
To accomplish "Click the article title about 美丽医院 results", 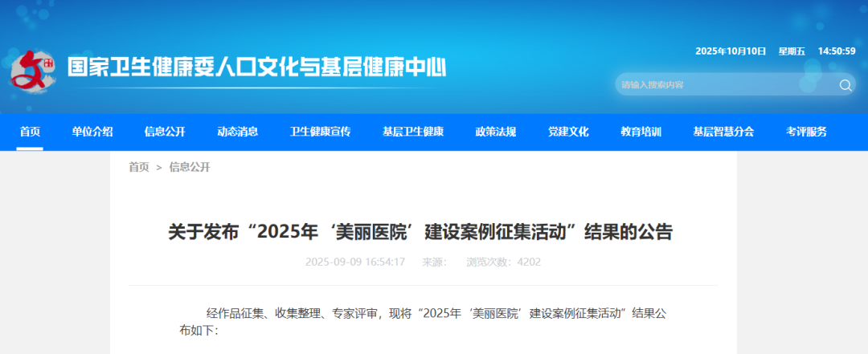I will click(420, 232).
